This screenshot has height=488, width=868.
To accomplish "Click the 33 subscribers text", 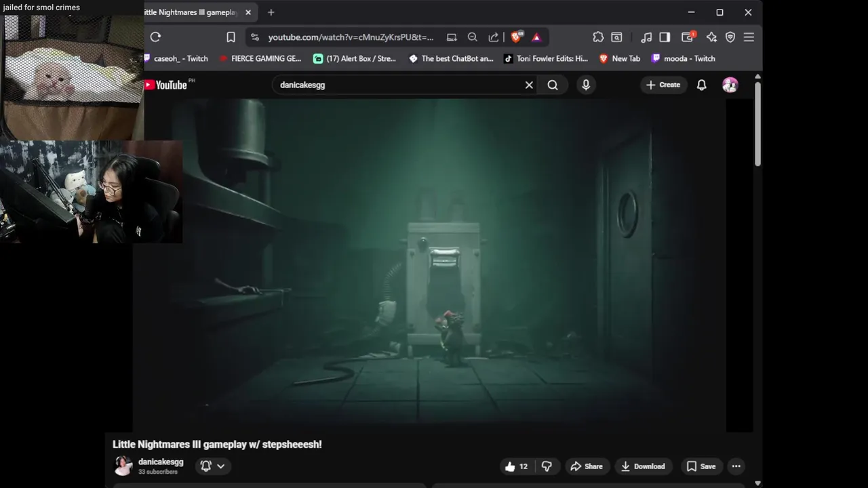I will tap(158, 472).
